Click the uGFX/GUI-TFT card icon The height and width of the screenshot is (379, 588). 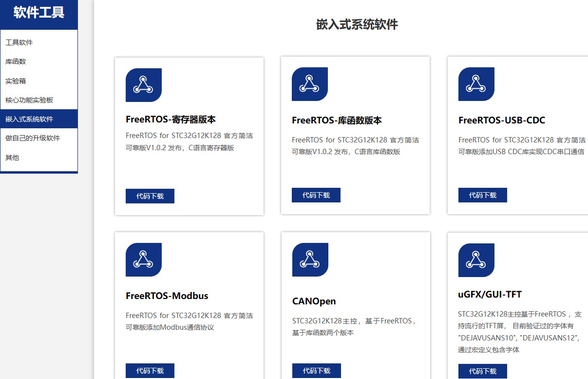click(x=476, y=260)
